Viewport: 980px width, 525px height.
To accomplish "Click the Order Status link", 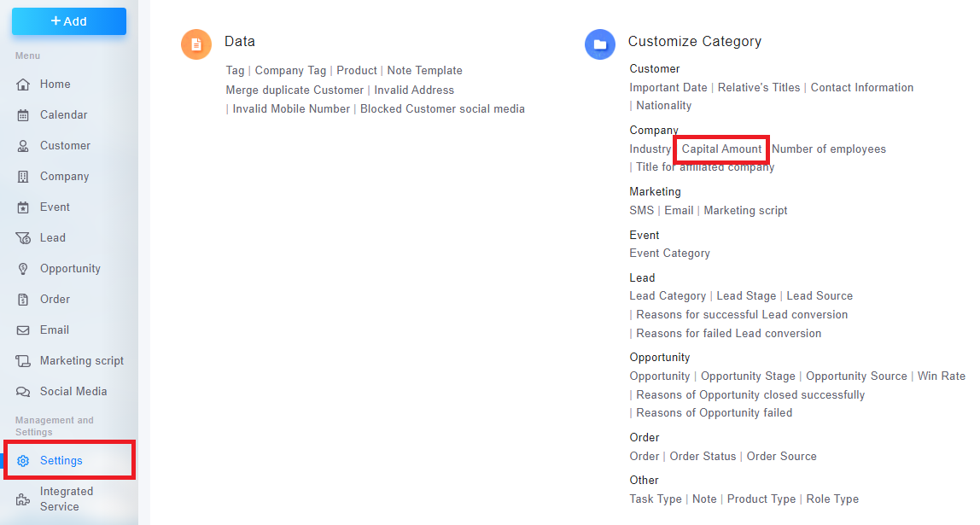I will pos(703,456).
